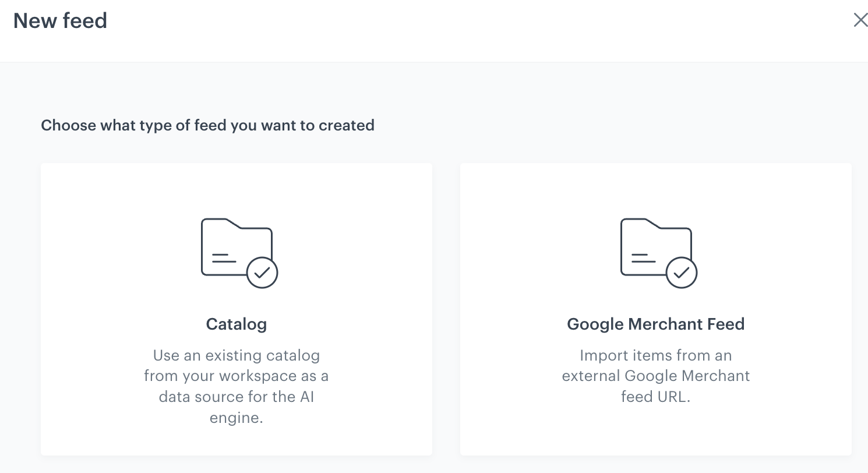Click the gray background between the two cards
Image resolution: width=868 pixels, height=473 pixels.
446,309
